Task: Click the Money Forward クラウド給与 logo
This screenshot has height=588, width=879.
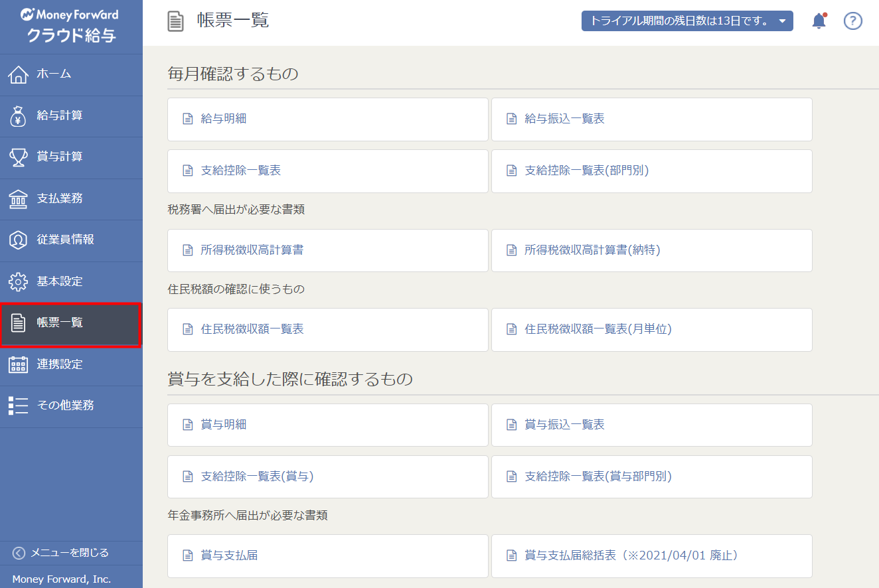Action: tap(70, 27)
